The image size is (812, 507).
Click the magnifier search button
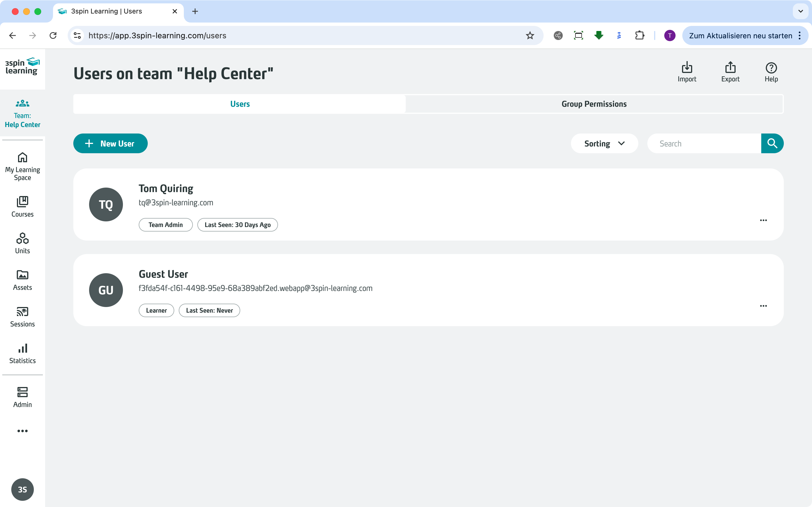click(772, 144)
